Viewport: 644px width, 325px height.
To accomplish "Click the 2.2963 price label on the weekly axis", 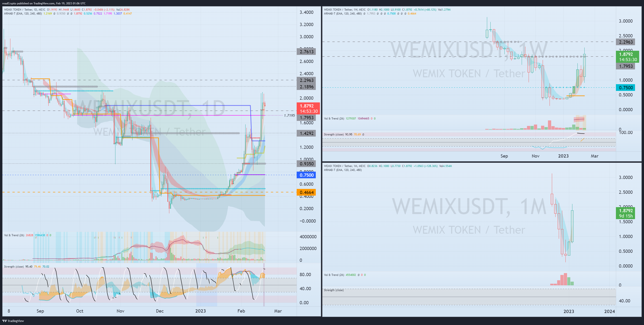I will (626, 42).
